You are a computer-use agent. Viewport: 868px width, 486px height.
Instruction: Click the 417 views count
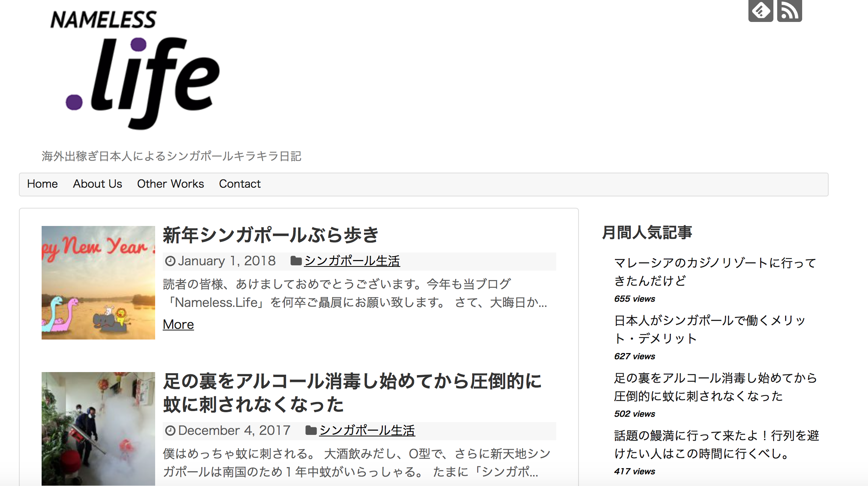(635, 472)
